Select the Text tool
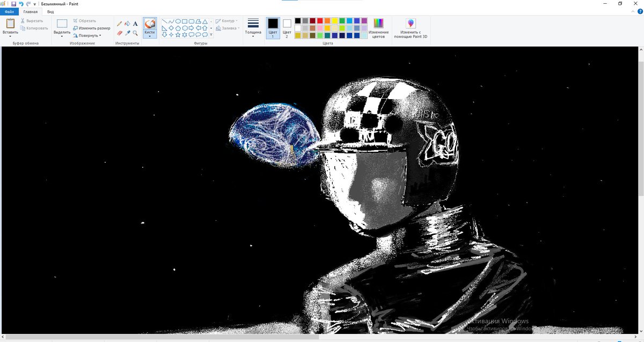The image size is (644, 342). (x=135, y=24)
